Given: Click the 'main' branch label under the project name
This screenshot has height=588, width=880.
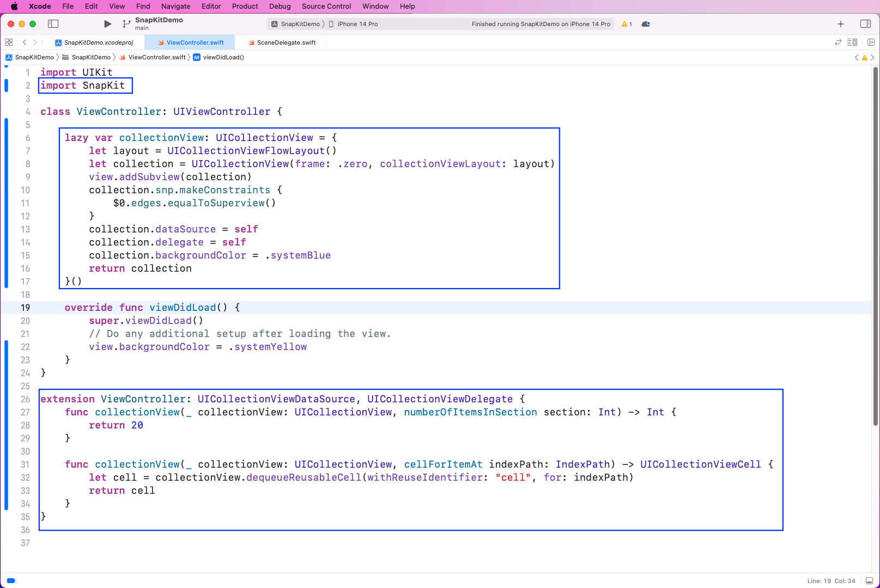Looking at the screenshot, I should coord(142,28).
